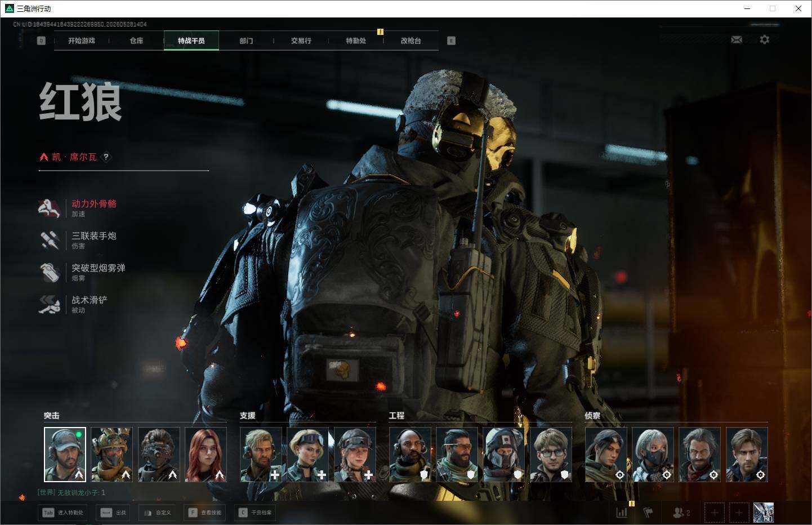Select the first 工程 operator with headset

(x=410, y=455)
